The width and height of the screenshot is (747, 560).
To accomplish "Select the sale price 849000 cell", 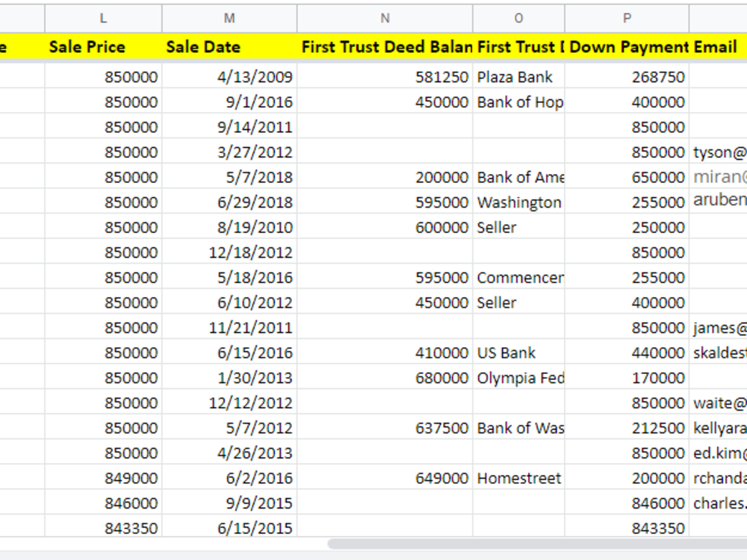I will click(x=103, y=478).
